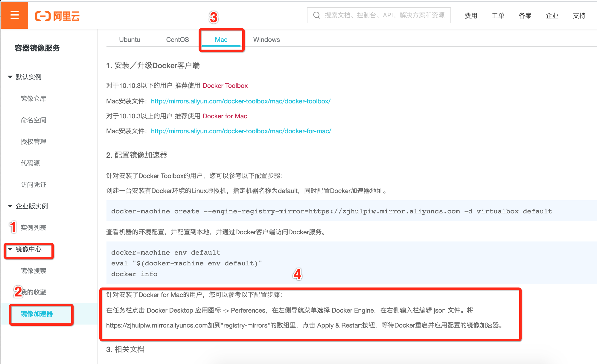Click the search magnifier icon
The height and width of the screenshot is (364, 597).
316,15
